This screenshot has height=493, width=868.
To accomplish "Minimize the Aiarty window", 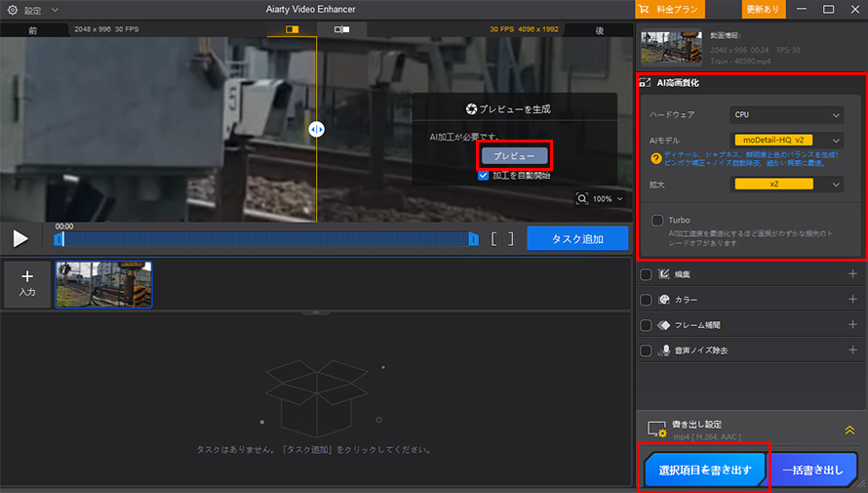I will 801,10.
